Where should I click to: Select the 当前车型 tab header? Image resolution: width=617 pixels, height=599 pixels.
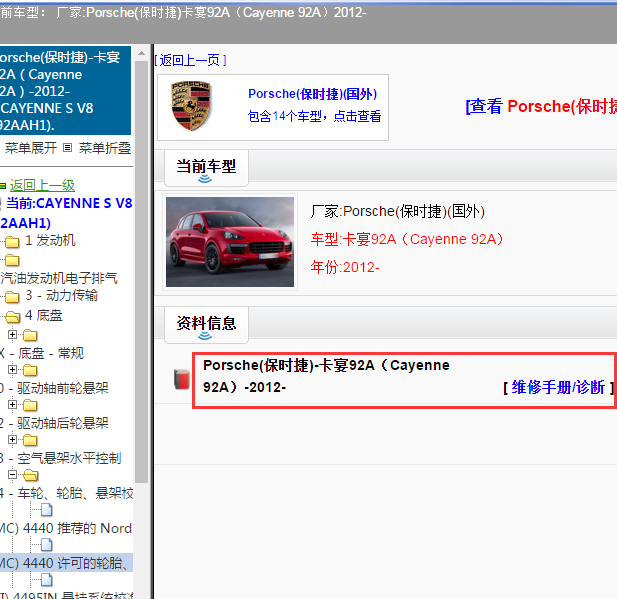coord(206,168)
